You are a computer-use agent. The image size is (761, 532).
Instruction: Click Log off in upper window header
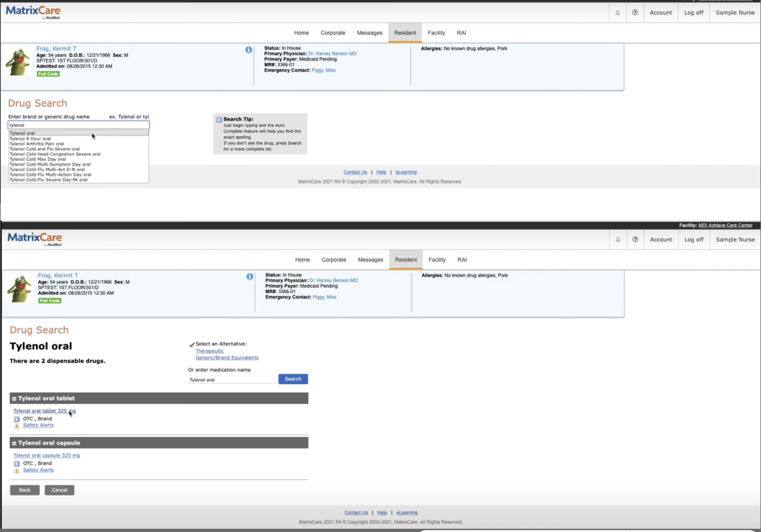point(694,13)
